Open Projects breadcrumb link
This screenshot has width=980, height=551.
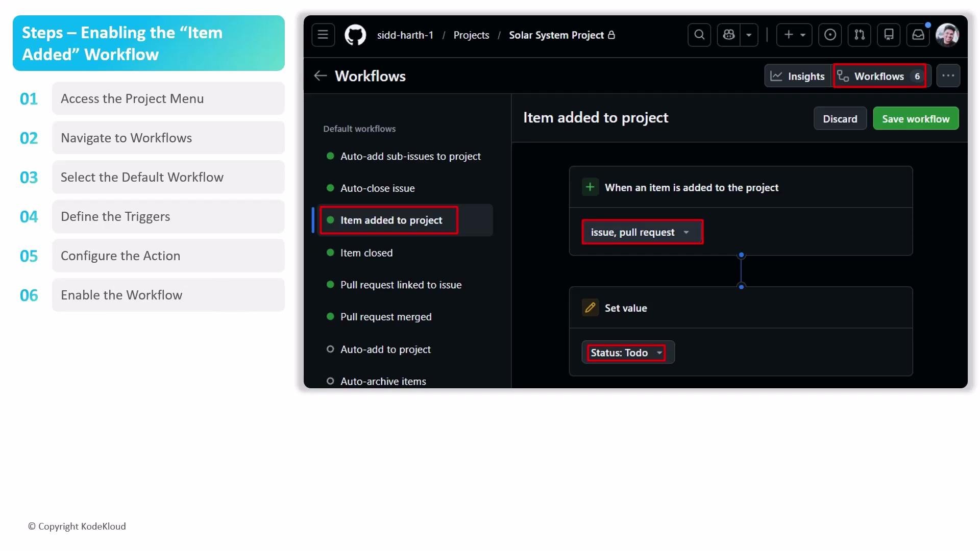tap(471, 35)
